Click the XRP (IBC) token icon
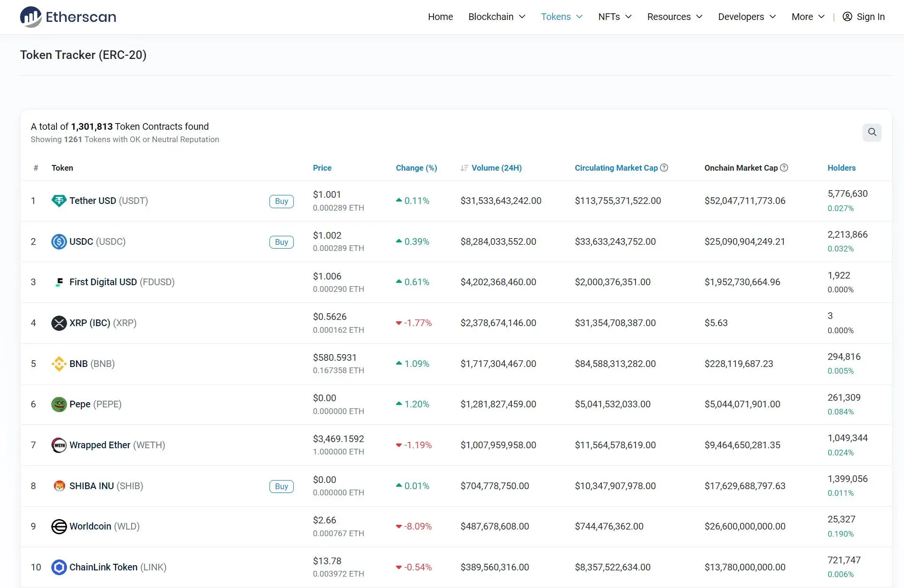 click(59, 323)
